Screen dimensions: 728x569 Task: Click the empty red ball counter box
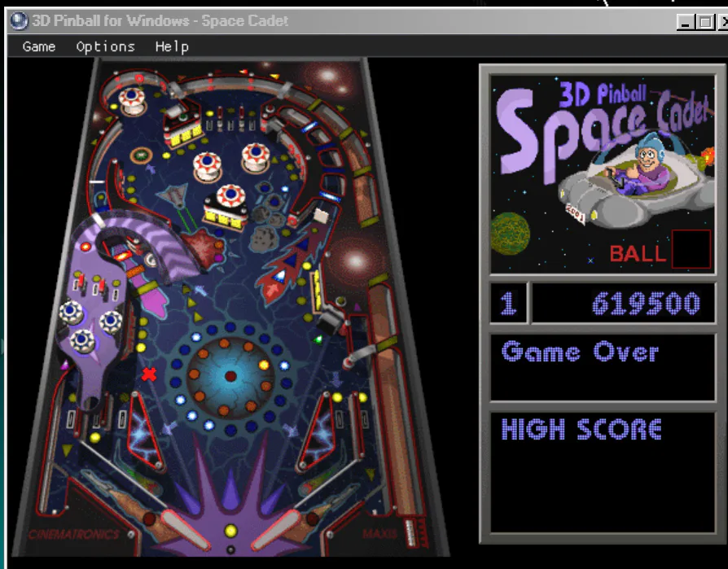coord(691,249)
